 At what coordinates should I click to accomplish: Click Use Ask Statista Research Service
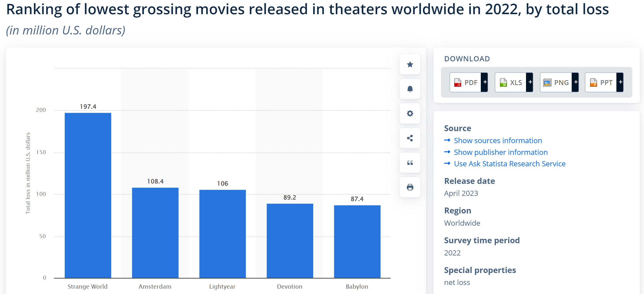(x=509, y=164)
